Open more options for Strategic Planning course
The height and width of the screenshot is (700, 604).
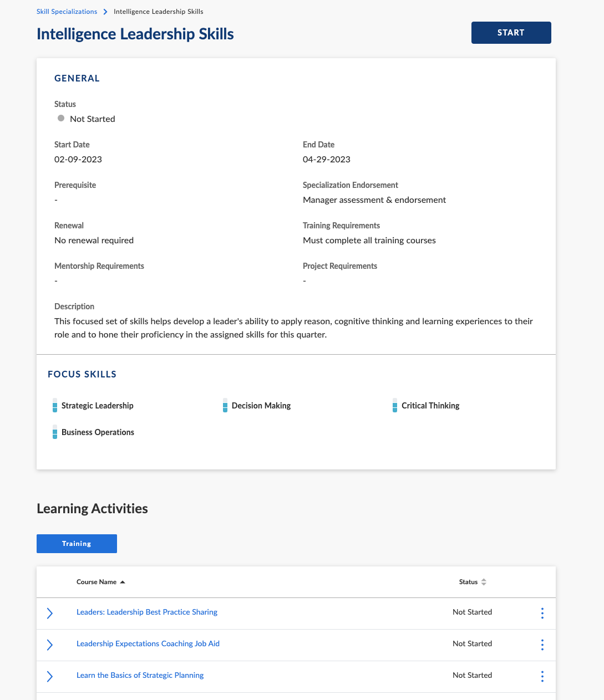pyautogui.click(x=542, y=676)
